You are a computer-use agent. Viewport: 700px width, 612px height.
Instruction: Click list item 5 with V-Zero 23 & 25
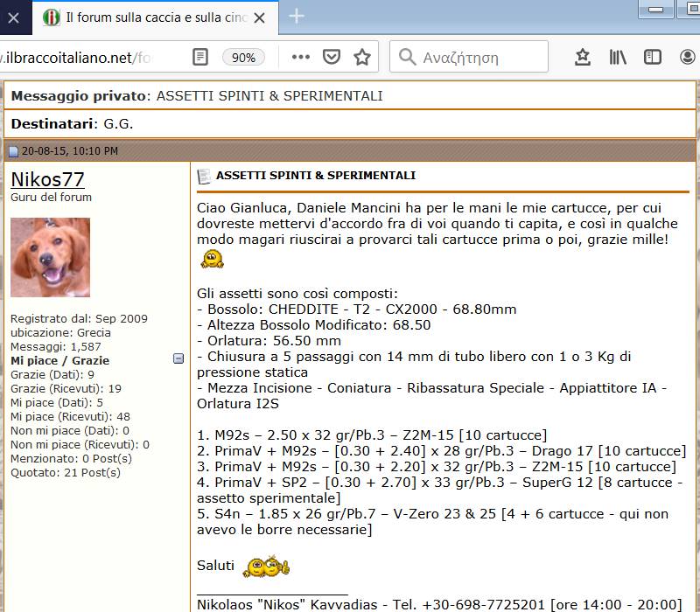pyautogui.click(x=432, y=521)
